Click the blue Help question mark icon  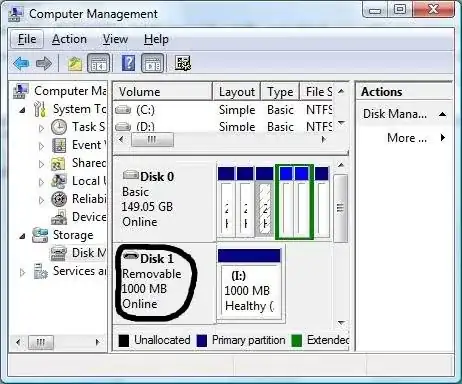click(x=128, y=63)
